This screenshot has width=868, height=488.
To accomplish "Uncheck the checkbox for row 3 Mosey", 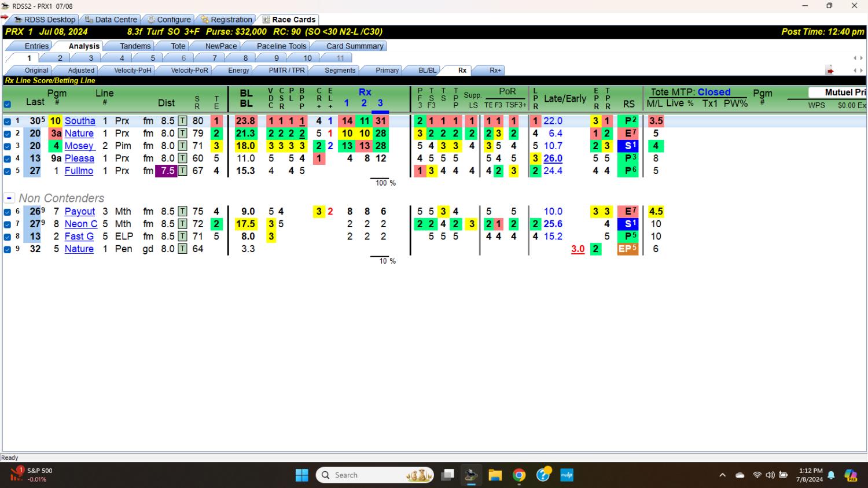I will (x=8, y=146).
